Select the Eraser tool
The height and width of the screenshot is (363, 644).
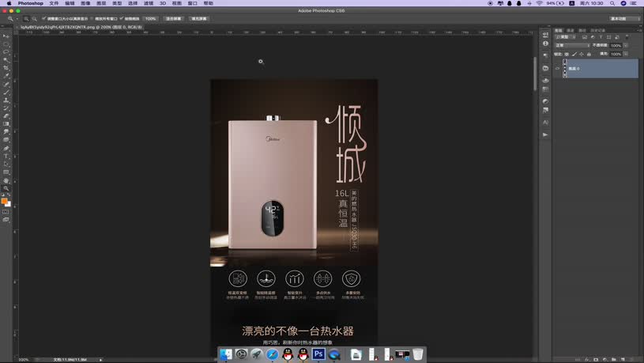tap(6, 116)
